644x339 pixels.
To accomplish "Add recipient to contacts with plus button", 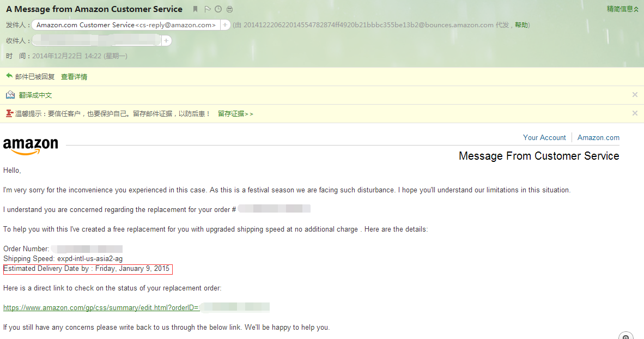I will [x=166, y=41].
